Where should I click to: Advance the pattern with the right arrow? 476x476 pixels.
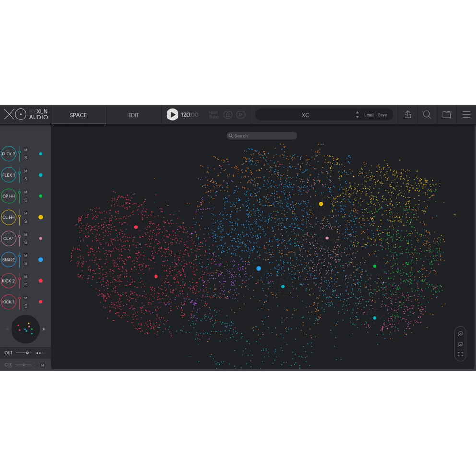(44, 329)
